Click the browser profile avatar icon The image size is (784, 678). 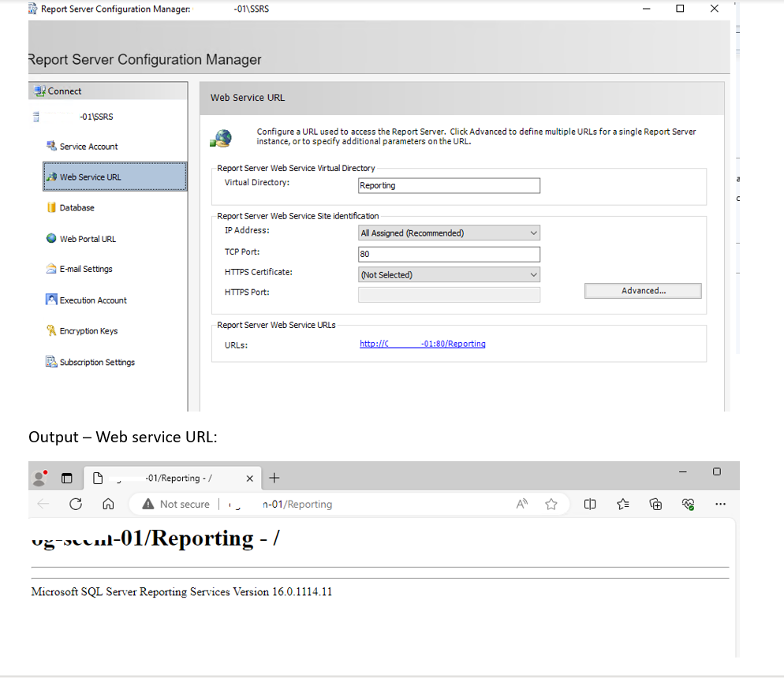pos(39,478)
